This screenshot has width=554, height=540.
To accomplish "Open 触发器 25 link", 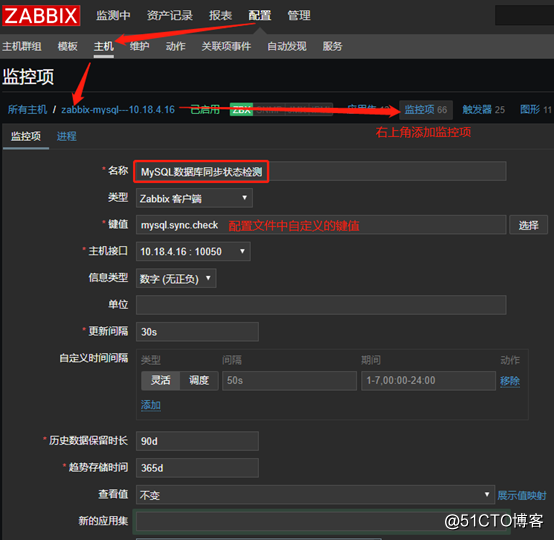I will (x=484, y=110).
